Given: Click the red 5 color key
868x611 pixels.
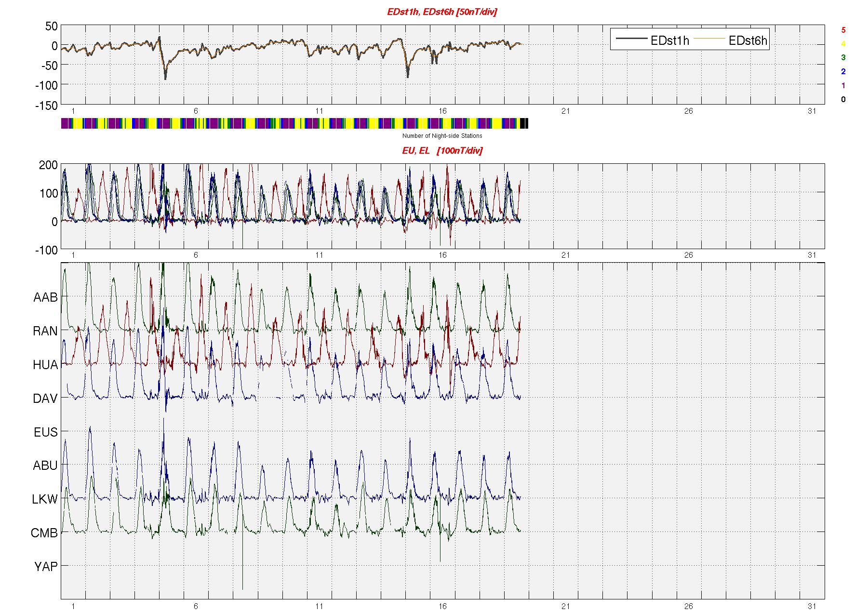Looking at the screenshot, I should [x=843, y=30].
